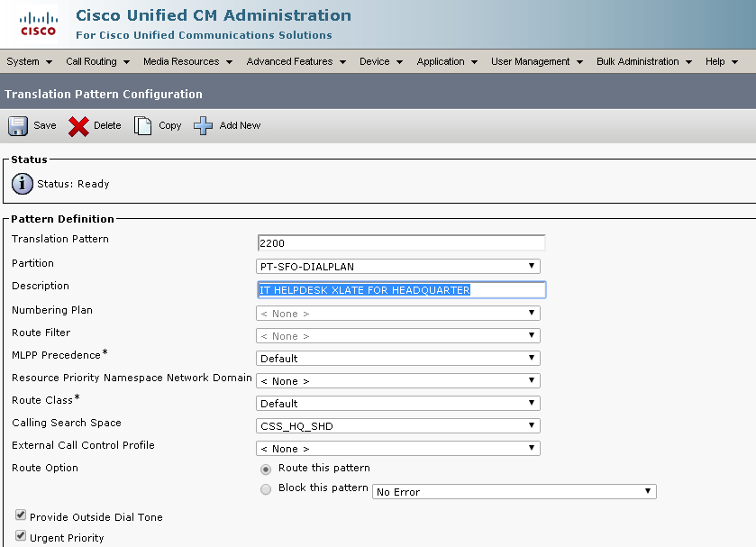The image size is (756, 547).
Task: Click the Description field label
Action: (x=41, y=286)
